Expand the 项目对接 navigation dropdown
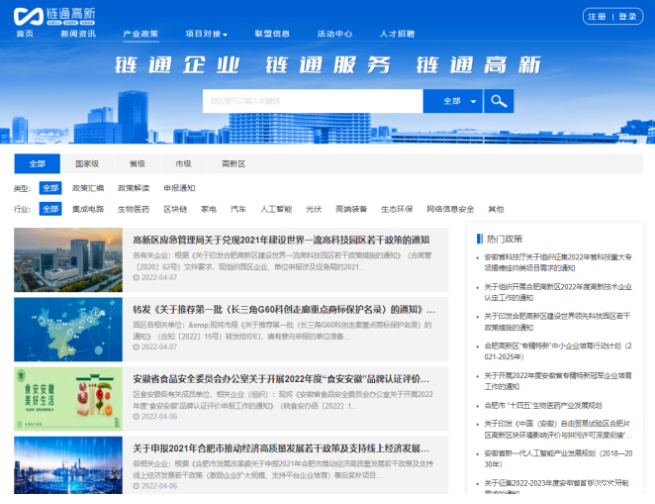 pos(207,34)
